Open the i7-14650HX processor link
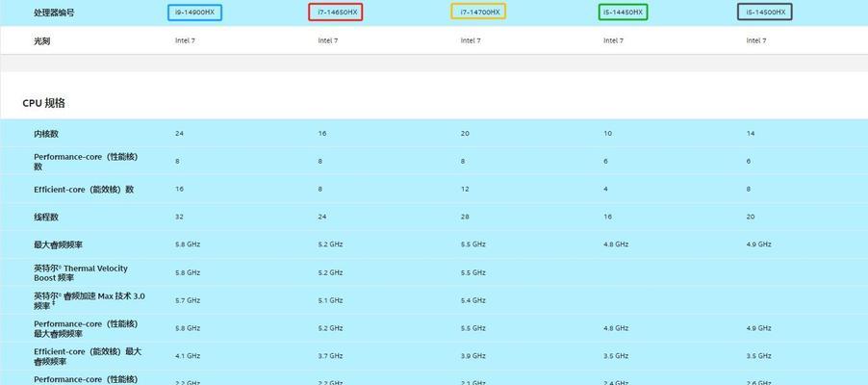Screen dimensions: 868x385 pos(336,13)
